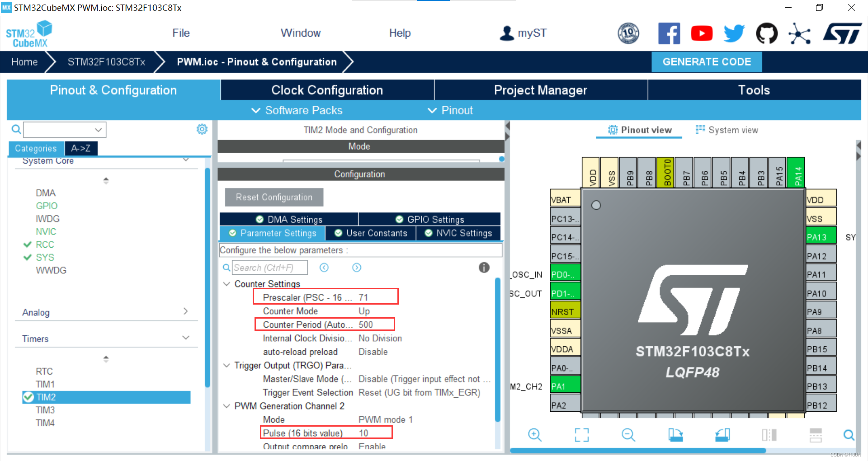Open the YouTube icon link
The width and height of the screenshot is (868, 461).
702,33
